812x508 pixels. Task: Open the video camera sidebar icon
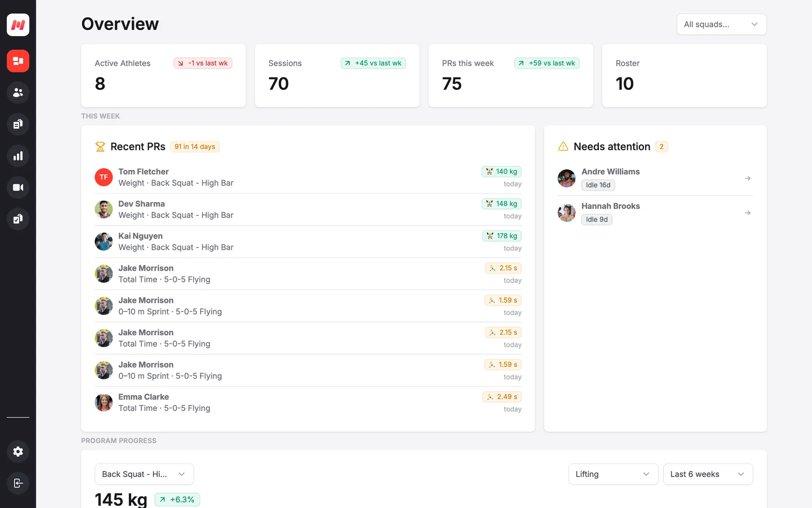18,187
